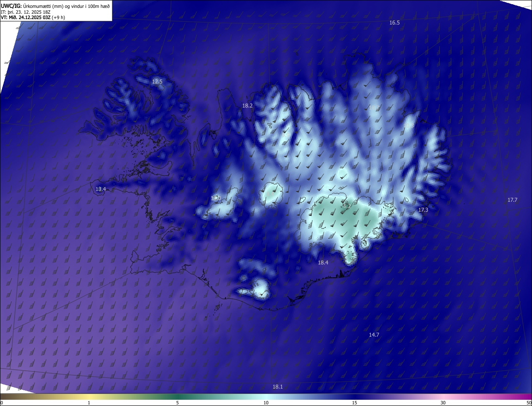
Task: Click the colorbar tick label 5
Action: click(x=177, y=403)
